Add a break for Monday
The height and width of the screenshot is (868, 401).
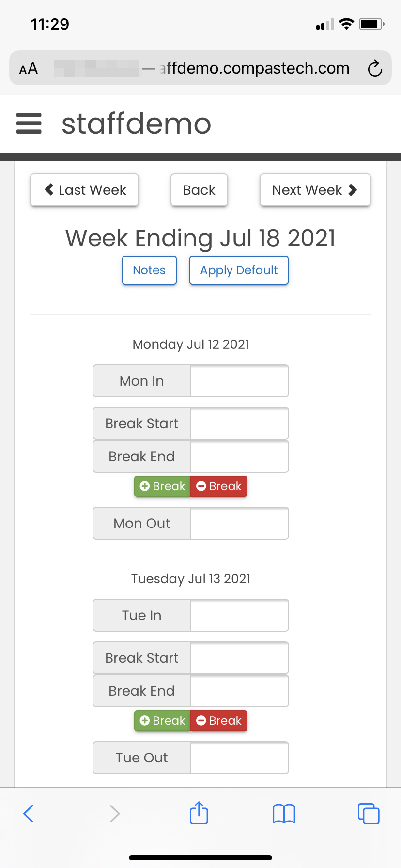(163, 486)
